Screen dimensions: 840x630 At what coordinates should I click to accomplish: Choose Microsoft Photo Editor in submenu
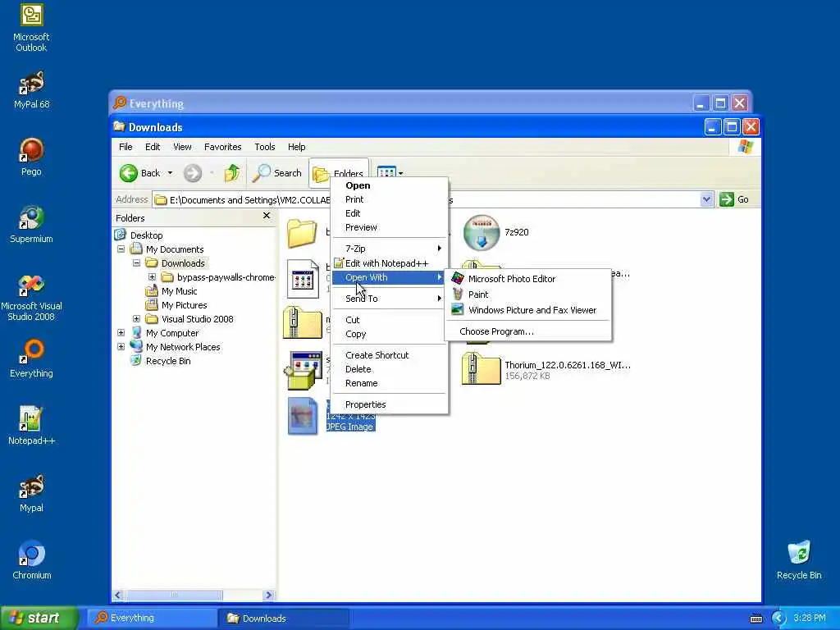[x=527, y=279]
